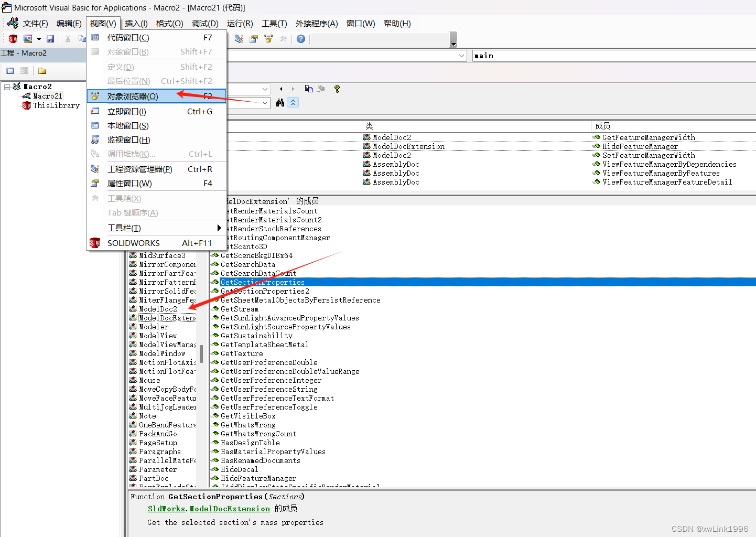Collapse the Macro2 project tree node
Viewport: 756px width, 537px height.
(7, 87)
